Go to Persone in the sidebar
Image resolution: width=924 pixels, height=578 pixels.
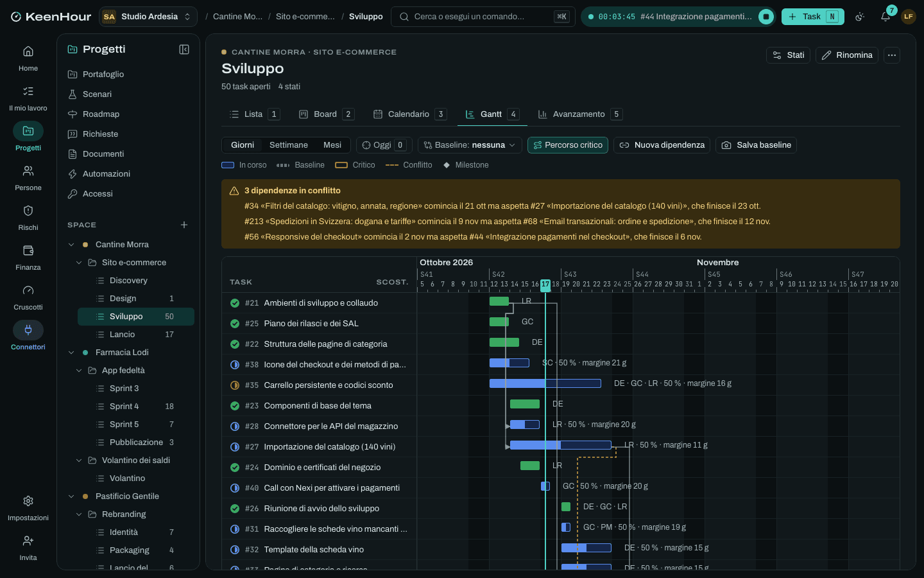28,177
